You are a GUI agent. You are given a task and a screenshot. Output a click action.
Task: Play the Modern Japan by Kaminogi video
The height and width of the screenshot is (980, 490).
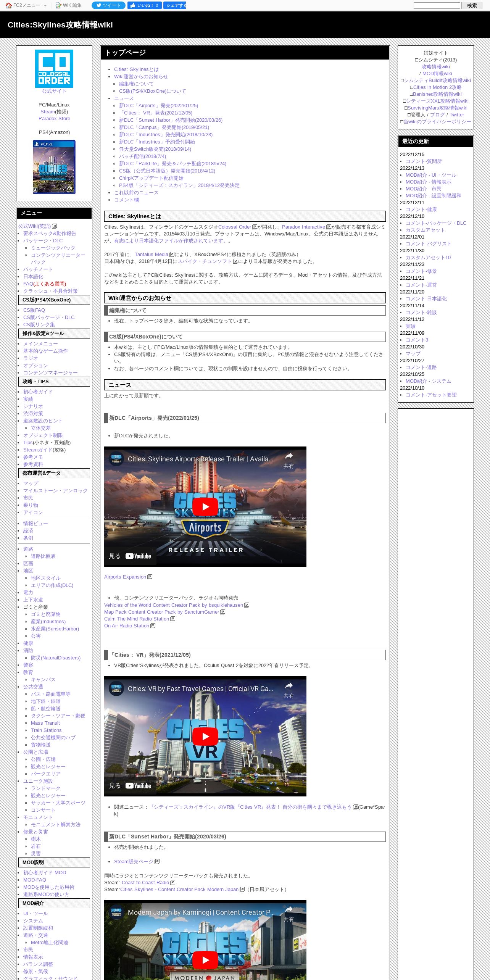click(x=205, y=960)
